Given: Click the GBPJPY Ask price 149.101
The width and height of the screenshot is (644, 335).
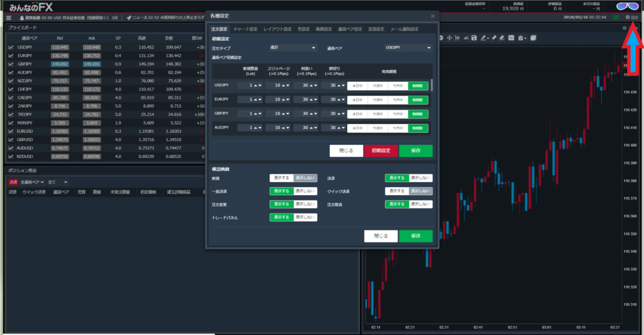Looking at the screenshot, I should point(92,64).
